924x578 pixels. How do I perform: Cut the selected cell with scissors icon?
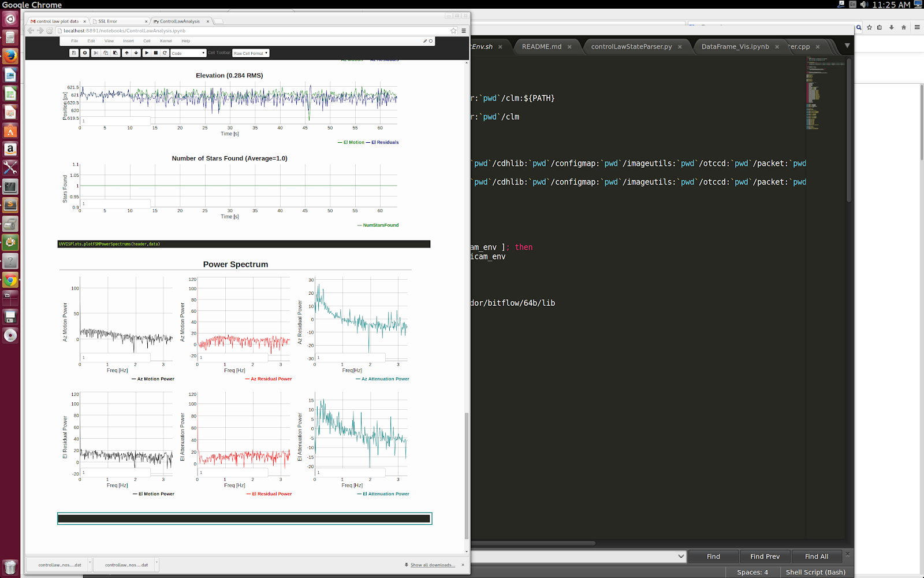[96, 53]
